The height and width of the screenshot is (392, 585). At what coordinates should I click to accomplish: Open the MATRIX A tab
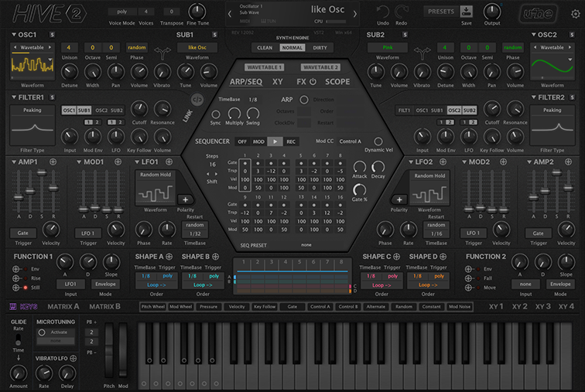[63, 306]
